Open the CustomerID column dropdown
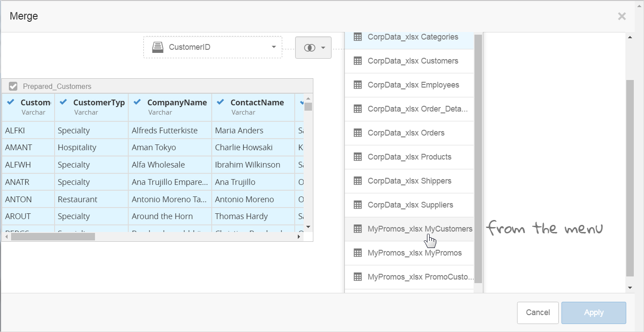The width and height of the screenshot is (644, 332). [273, 47]
